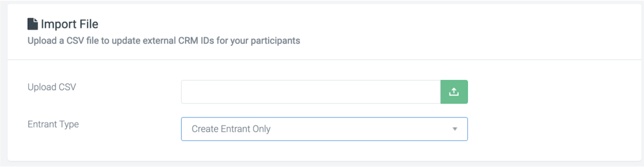This screenshot has height=167, width=644.
Task: Click the Upload CSV label
Action: [52, 87]
